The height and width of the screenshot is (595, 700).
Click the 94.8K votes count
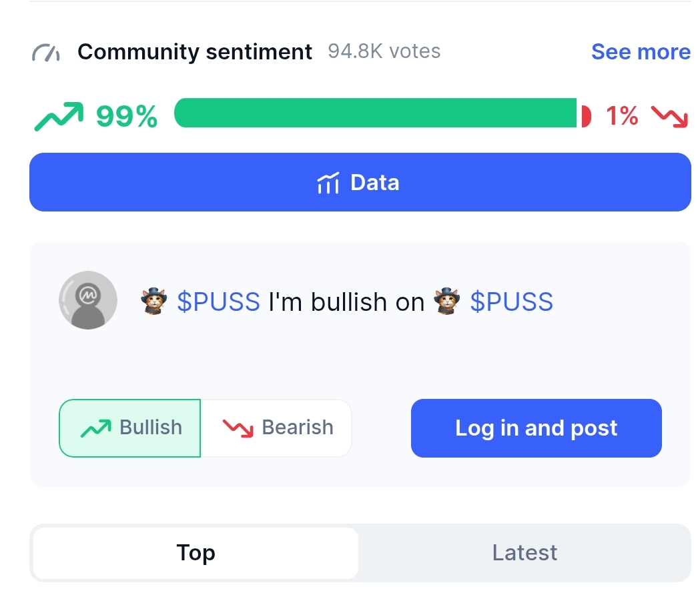click(x=384, y=51)
